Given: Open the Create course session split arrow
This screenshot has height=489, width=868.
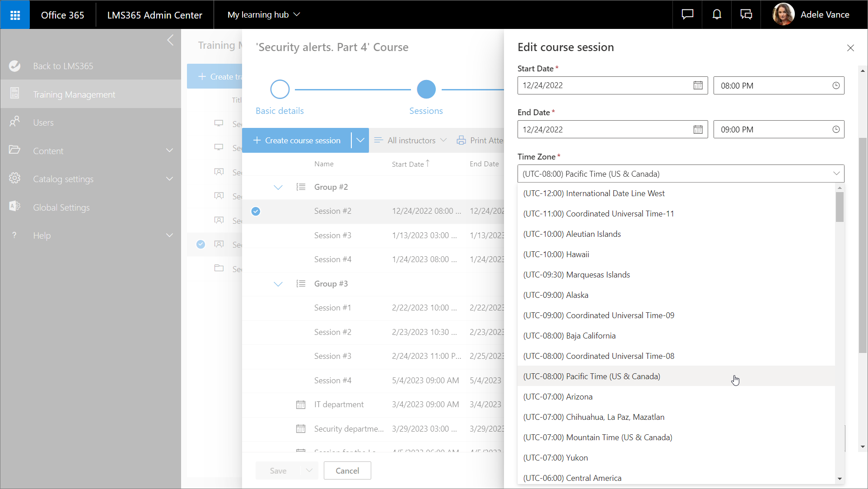Looking at the screenshot, I should click(x=360, y=141).
